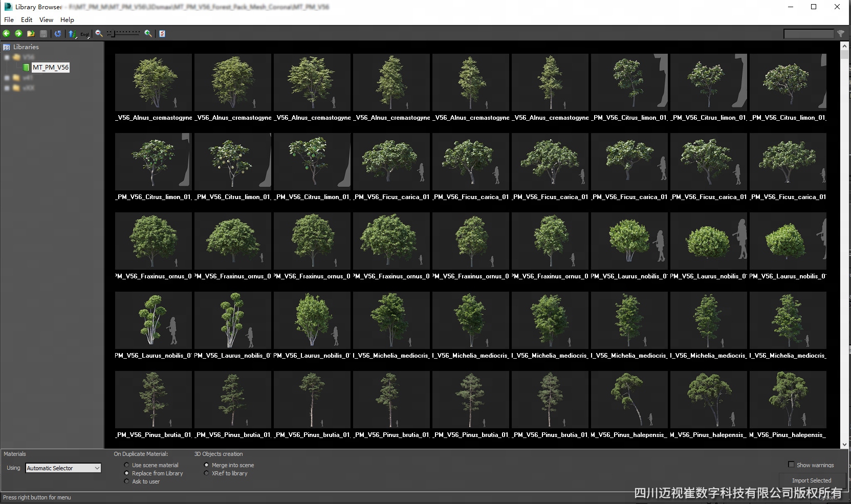
Task: Open the Edit menu
Action: pos(26,20)
